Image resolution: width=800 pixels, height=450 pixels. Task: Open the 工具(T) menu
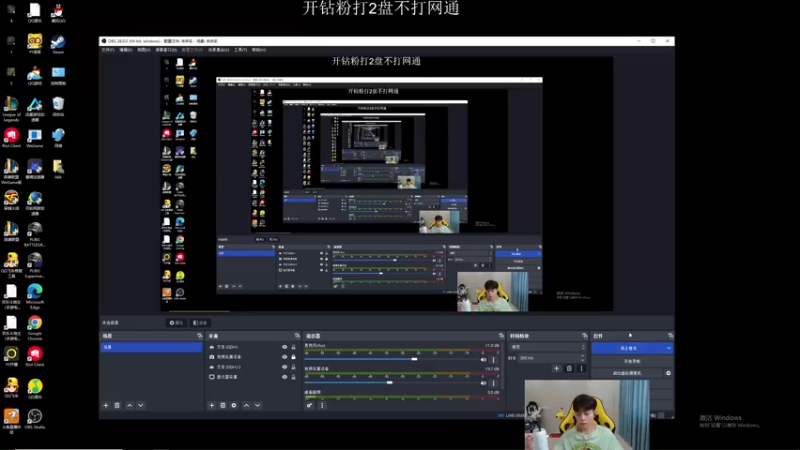(240, 50)
